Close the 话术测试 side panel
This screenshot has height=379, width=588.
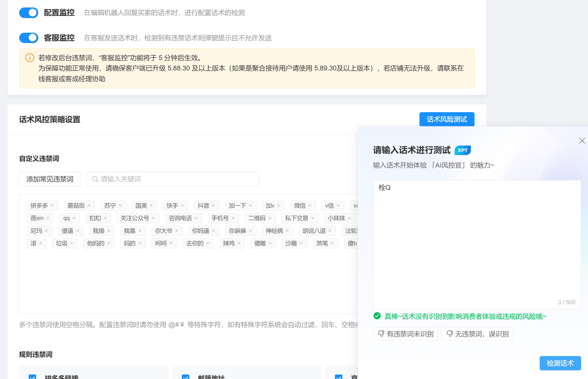point(582,141)
